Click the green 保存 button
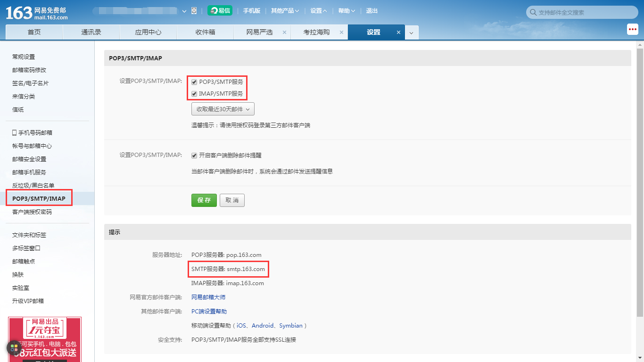644x362 pixels. coord(204,200)
